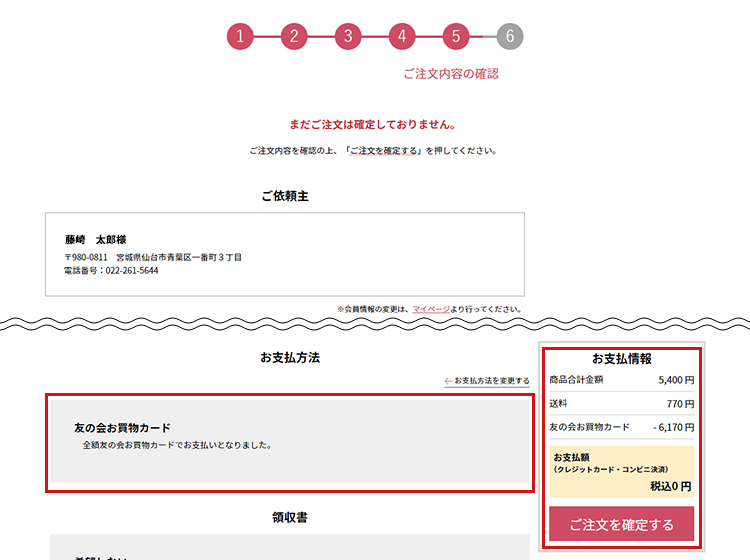Go to step 3 circle
This screenshot has height=560, width=750.
click(x=348, y=37)
